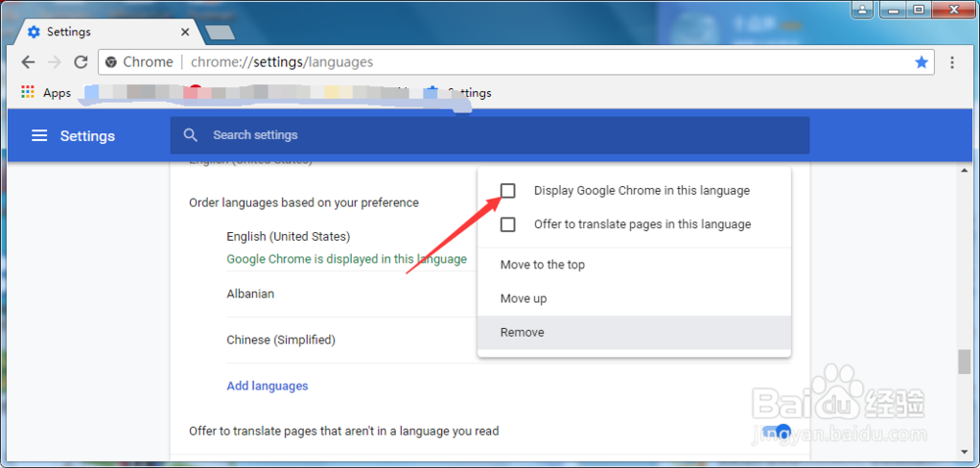Close the Settings tab

184,32
